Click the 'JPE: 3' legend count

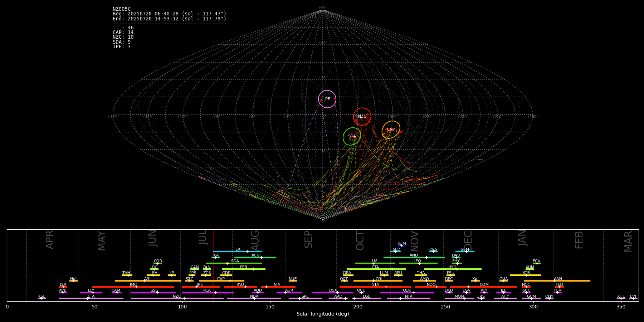[122, 47]
